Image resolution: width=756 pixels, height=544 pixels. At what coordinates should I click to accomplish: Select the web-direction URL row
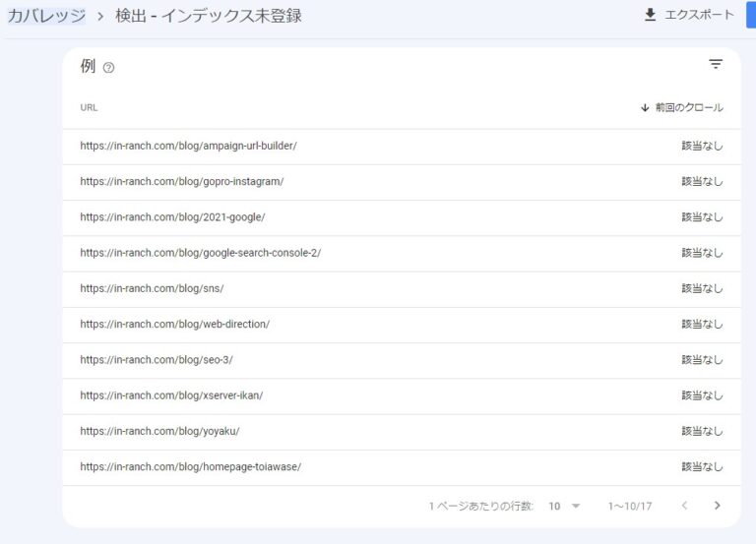(174, 325)
